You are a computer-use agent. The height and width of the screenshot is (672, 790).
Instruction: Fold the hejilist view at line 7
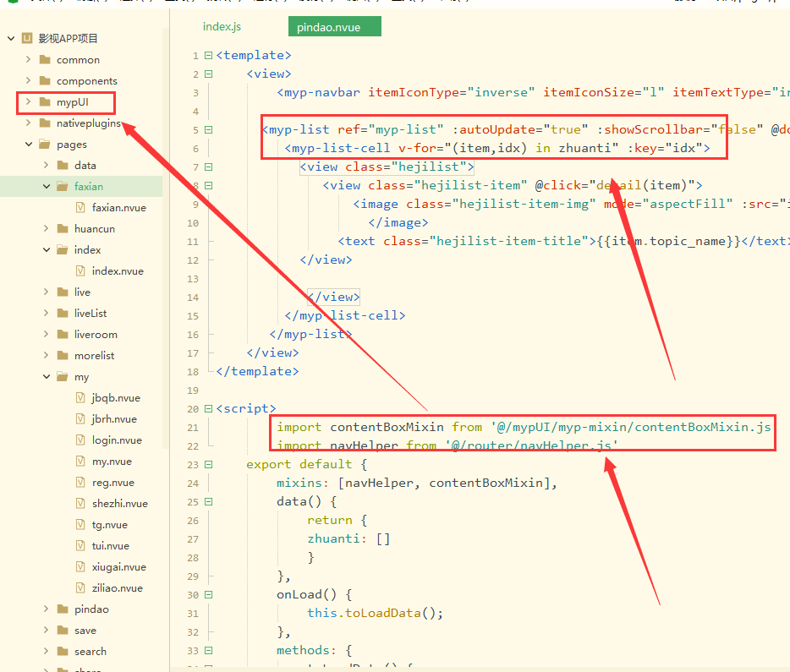click(209, 167)
